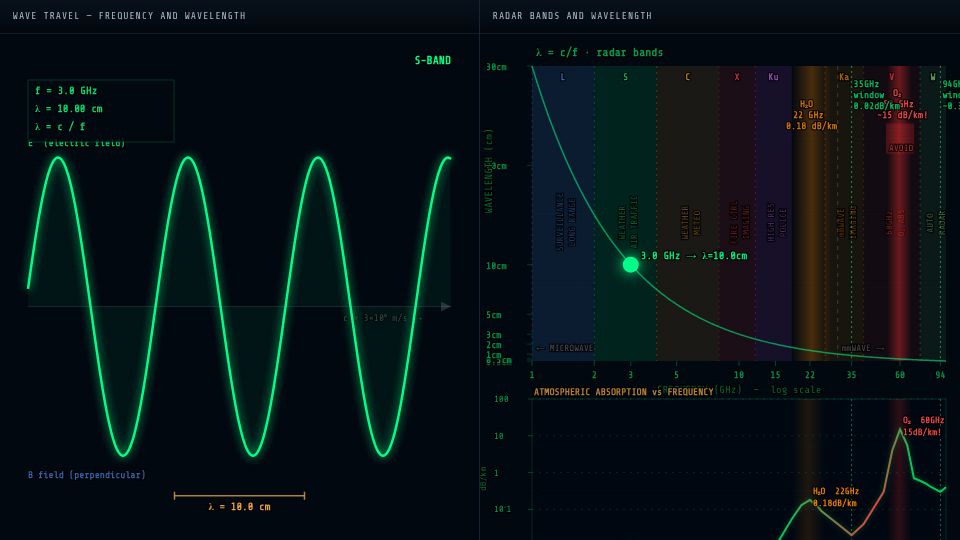
Task: Click frequency axis tick 60
Action: 899,375
